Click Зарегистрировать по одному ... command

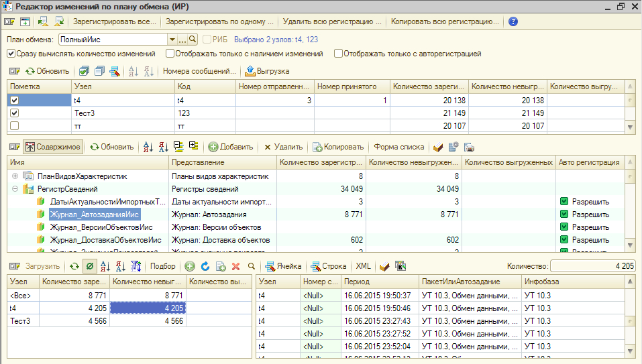click(x=219, y=21)
